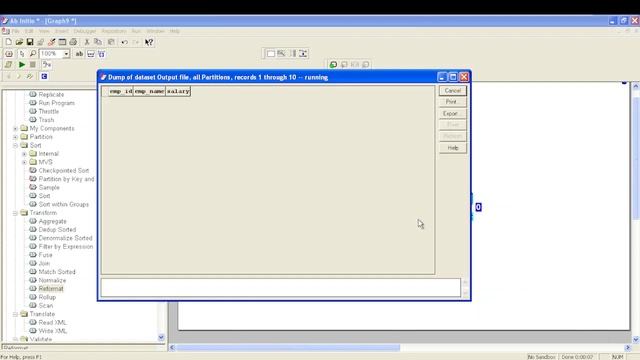Click the Reformat component icon in tree
Viewport: 640px width, 360px height.
click(33, 289)
